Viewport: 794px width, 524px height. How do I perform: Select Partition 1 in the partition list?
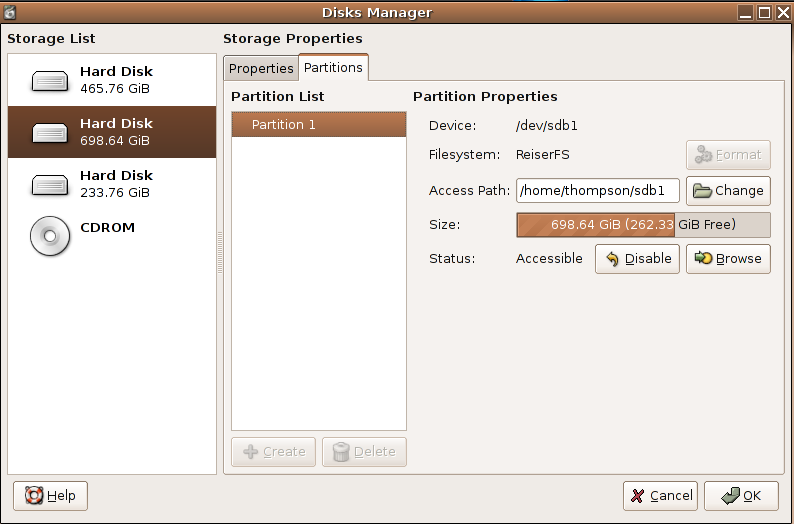tap(318, 125)
